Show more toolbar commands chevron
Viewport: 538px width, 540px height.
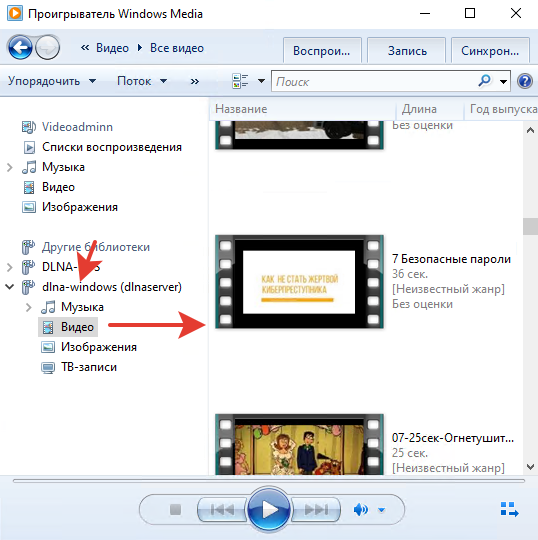pos(195,81)
